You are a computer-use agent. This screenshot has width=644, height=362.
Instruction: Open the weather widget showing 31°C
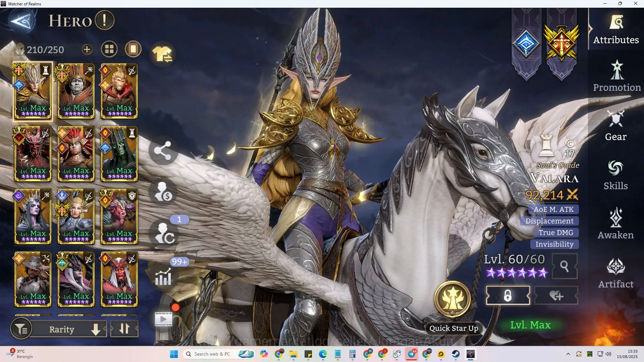click(x=20, y=354)
